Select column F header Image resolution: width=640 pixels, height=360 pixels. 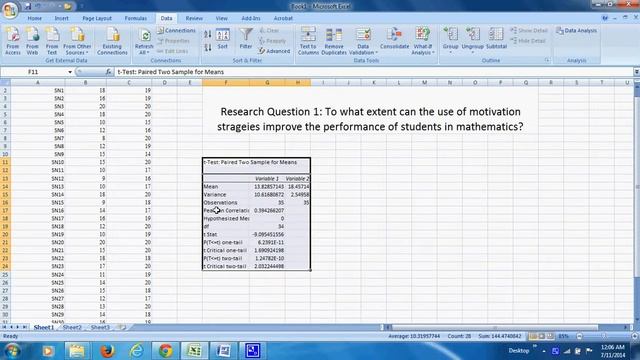pos(226,82)
